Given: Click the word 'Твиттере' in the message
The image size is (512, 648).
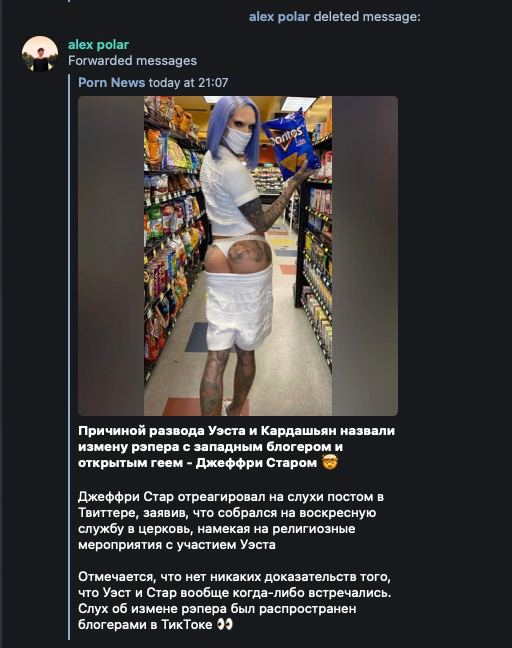Looking at the screenshot, I should 108,513.
